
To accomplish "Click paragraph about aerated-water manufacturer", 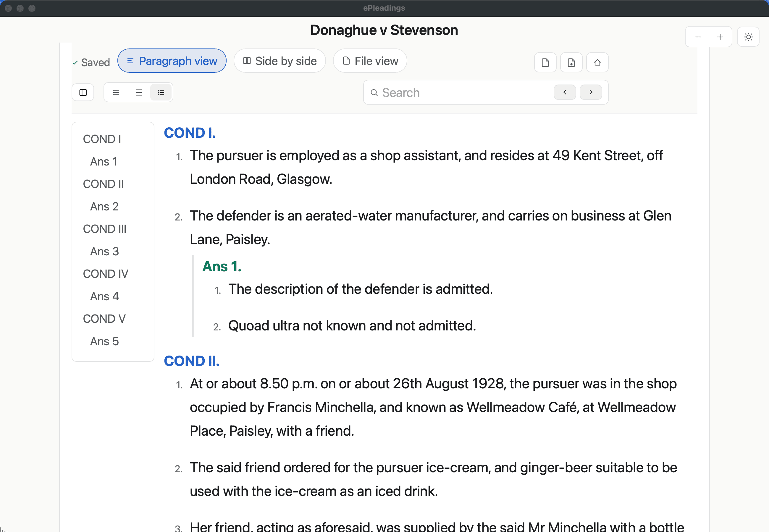I will pyautogui.click(x=430, y=228).
